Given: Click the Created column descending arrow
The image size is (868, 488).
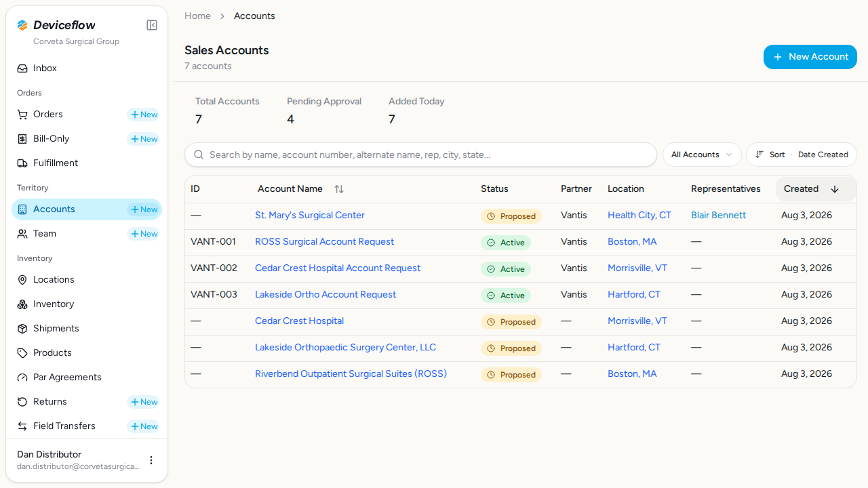Looking at the screenshot, I should (835, 189).
